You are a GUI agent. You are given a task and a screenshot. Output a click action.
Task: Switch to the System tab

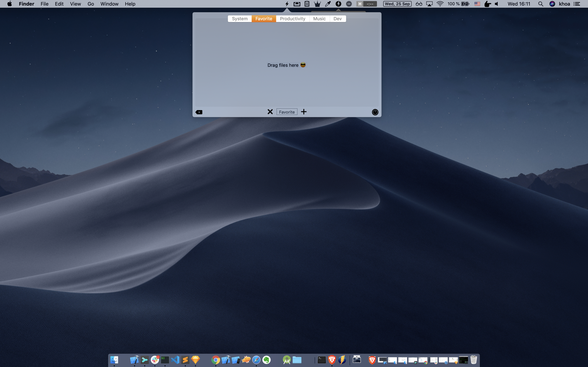coord(239,19)
